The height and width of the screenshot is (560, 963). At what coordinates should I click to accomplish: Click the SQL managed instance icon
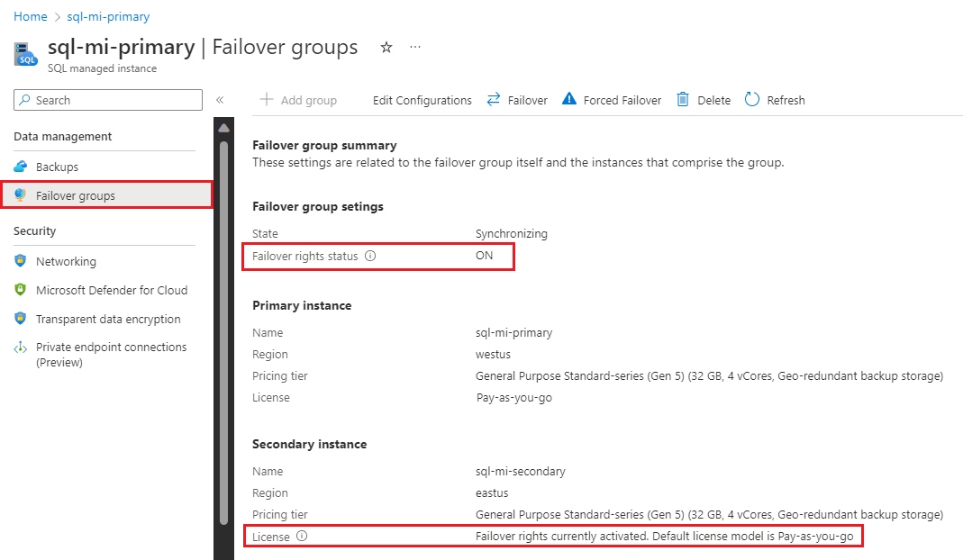point(25,54)
